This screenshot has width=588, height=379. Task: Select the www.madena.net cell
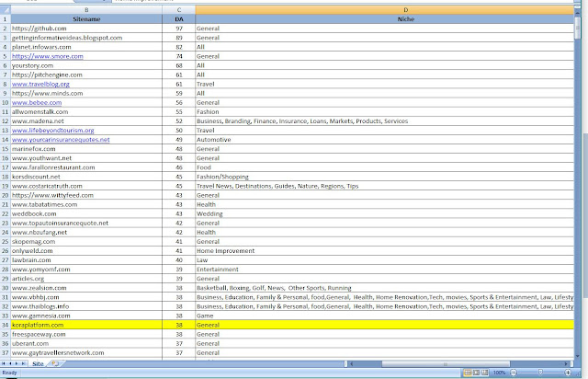click(x=86, y=121)
